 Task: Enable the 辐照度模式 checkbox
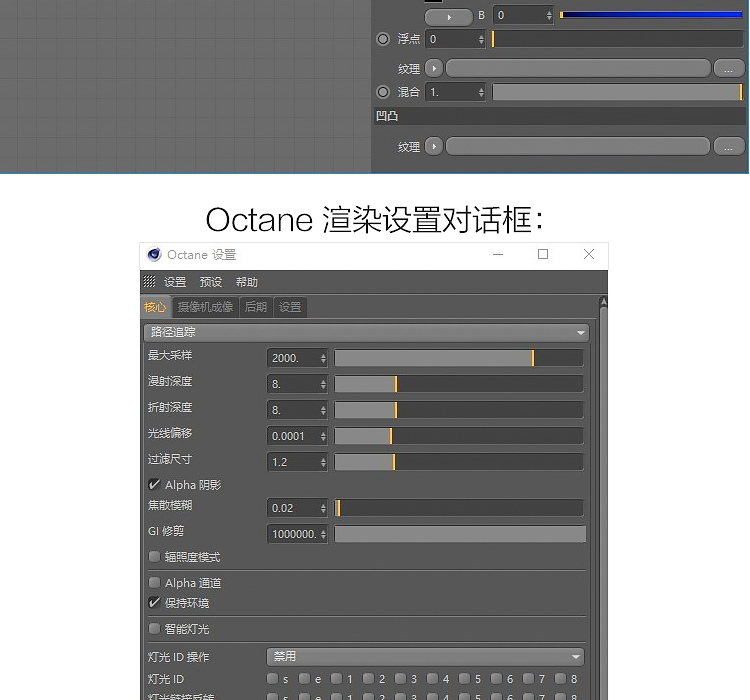click(154, 556)
